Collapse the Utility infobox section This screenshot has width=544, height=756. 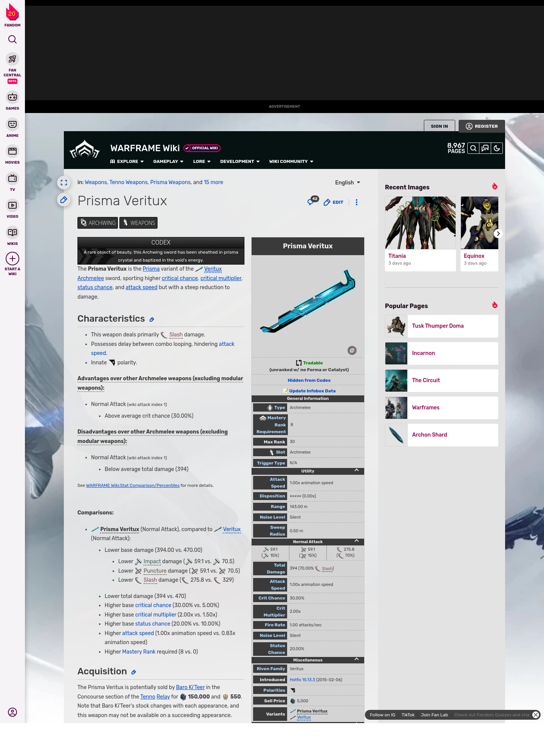click(x=356, y=470)
